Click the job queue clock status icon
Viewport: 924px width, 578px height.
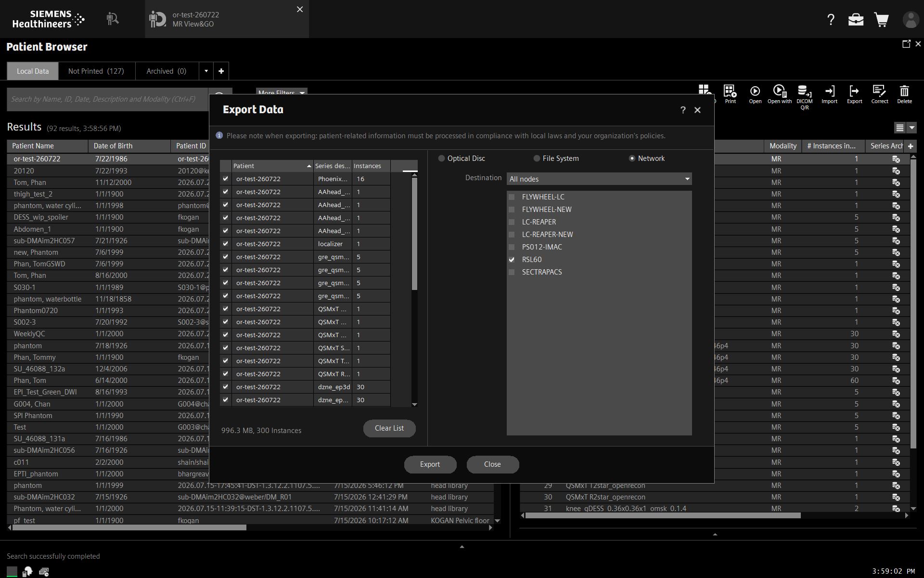(44, 572)
